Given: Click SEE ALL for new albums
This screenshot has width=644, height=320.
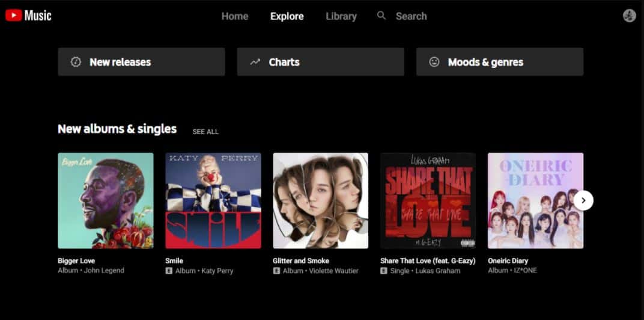Looking at the screenshot, I should 205,132.
